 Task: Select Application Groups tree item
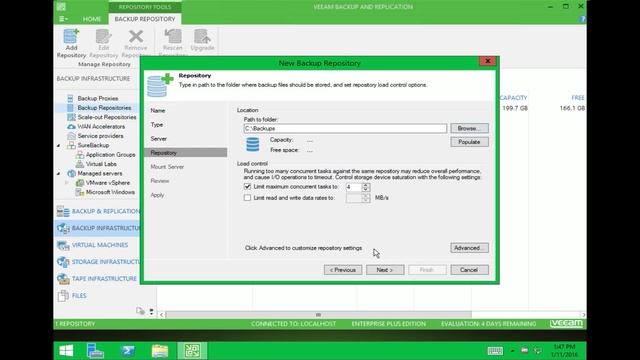pyautogui.click(x=110, y=155)
